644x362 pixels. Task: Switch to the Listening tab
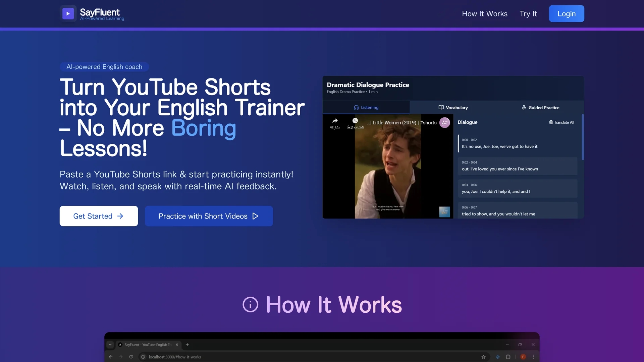pyautogui.click(x=366, y=108)
